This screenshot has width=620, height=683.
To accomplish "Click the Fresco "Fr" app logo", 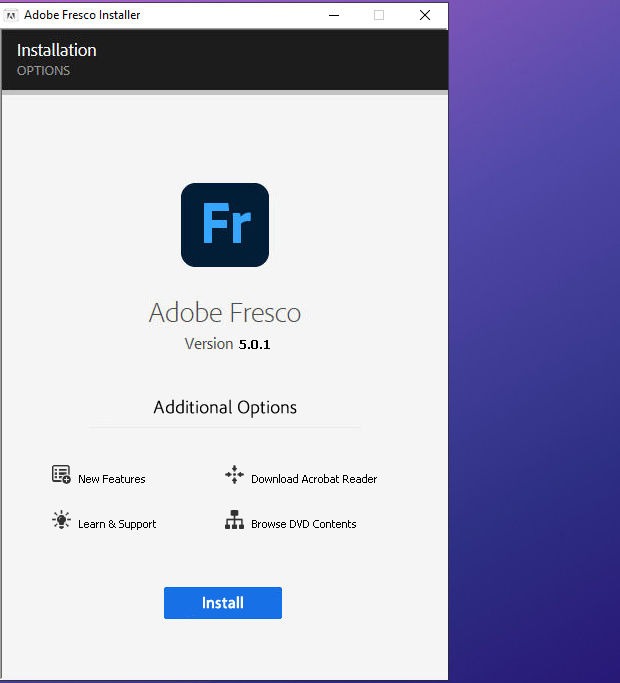I will 225,225.
